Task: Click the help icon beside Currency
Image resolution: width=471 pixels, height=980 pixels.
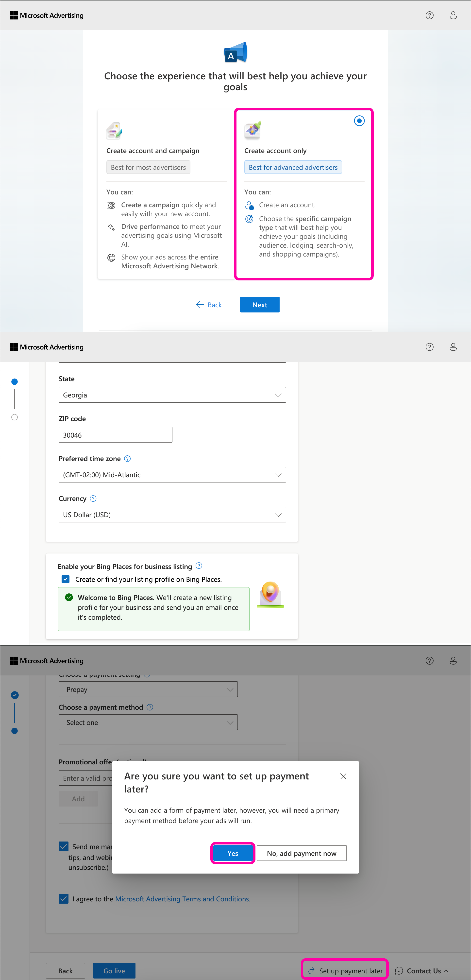Action: pos(93,499)
